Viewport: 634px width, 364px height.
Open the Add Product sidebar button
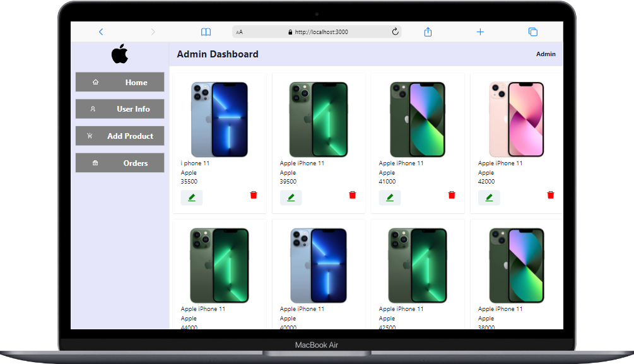tap(120, 136)
